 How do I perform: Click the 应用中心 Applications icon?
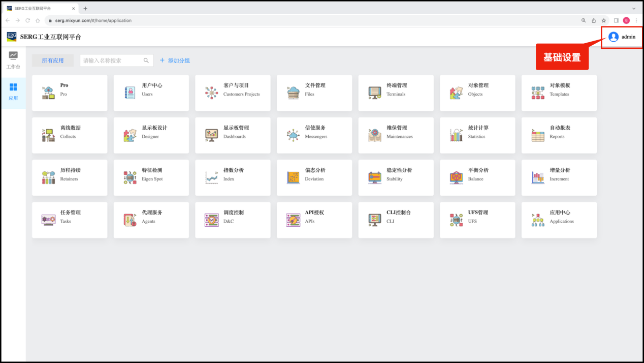(x=538, y=220)
